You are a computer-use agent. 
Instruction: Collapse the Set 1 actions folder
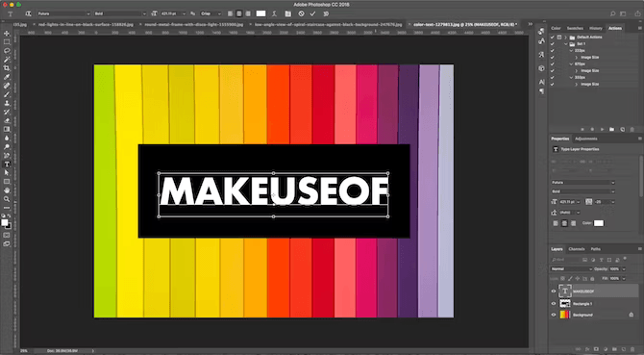click(565, 44)
